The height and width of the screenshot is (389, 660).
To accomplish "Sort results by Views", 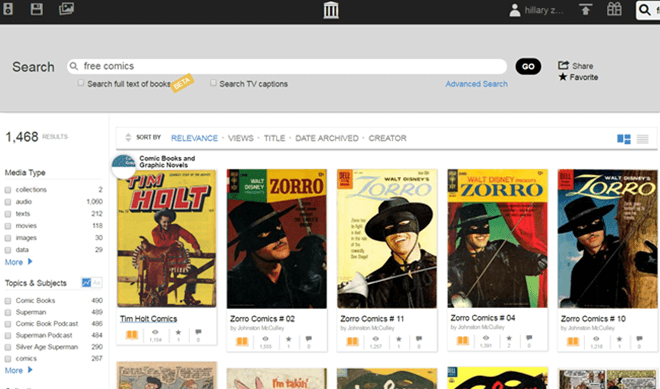I will tap(241, 138).
